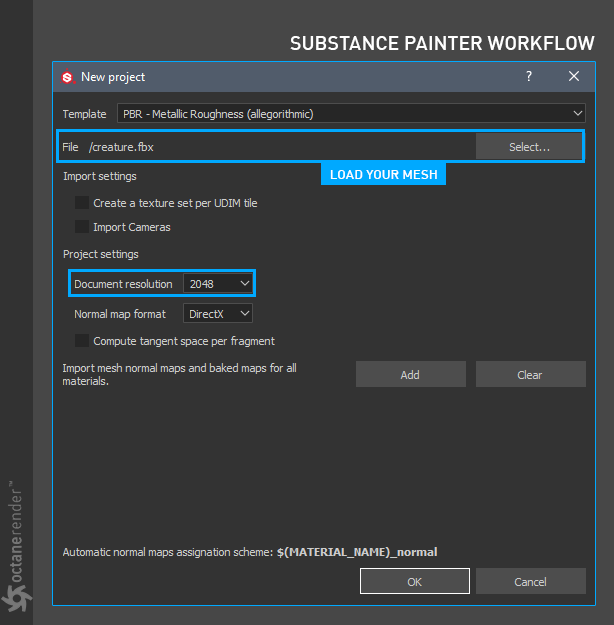Click the $(MATERIAL_NAME)_normal scheme text

(357, 552)
